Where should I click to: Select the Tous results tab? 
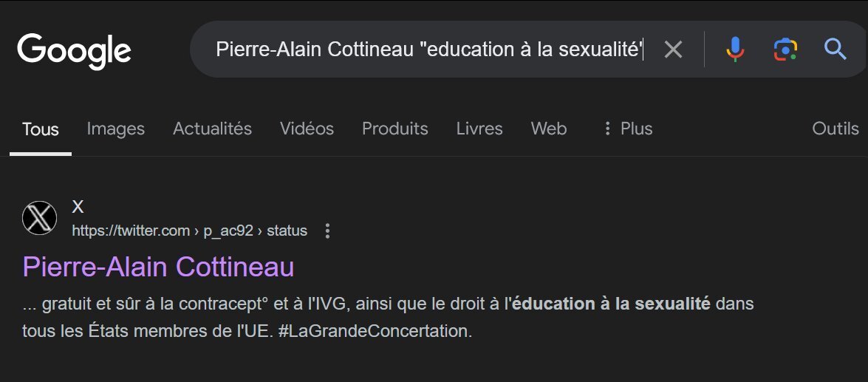41,129
